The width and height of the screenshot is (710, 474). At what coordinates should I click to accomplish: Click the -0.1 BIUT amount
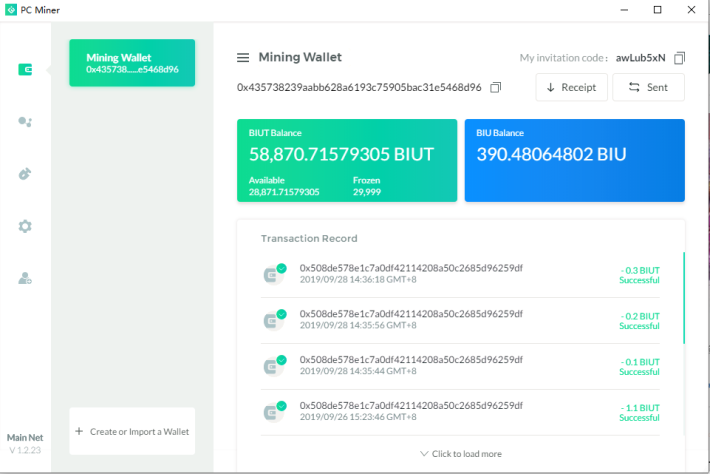tap(640, 362)
